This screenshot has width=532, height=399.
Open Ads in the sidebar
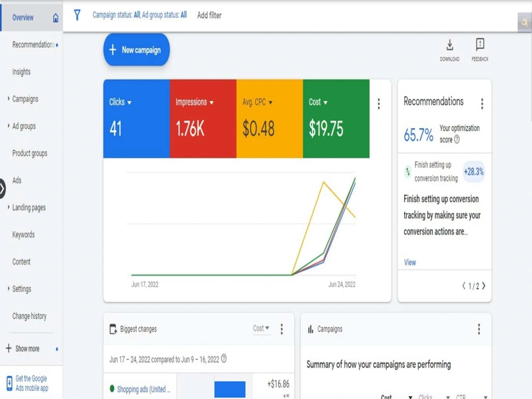pos(16,180)
